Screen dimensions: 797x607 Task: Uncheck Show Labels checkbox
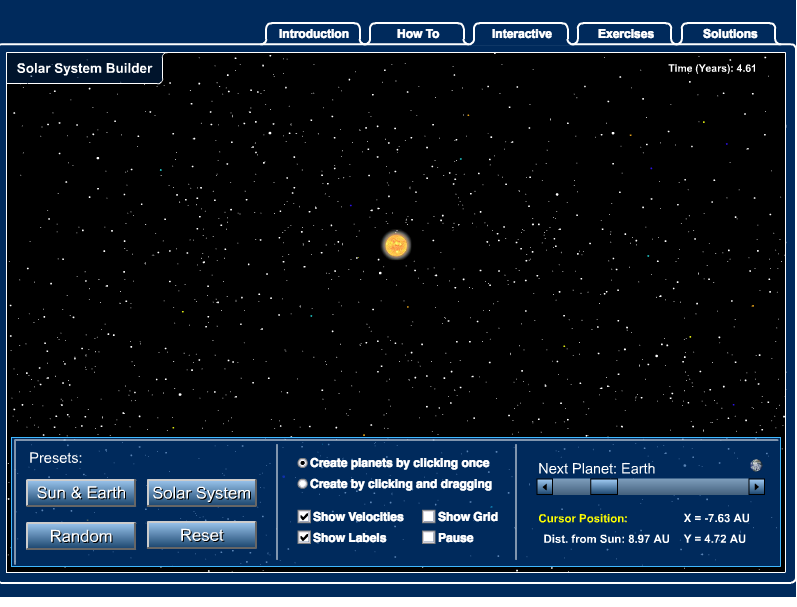(x=304, y=538)
